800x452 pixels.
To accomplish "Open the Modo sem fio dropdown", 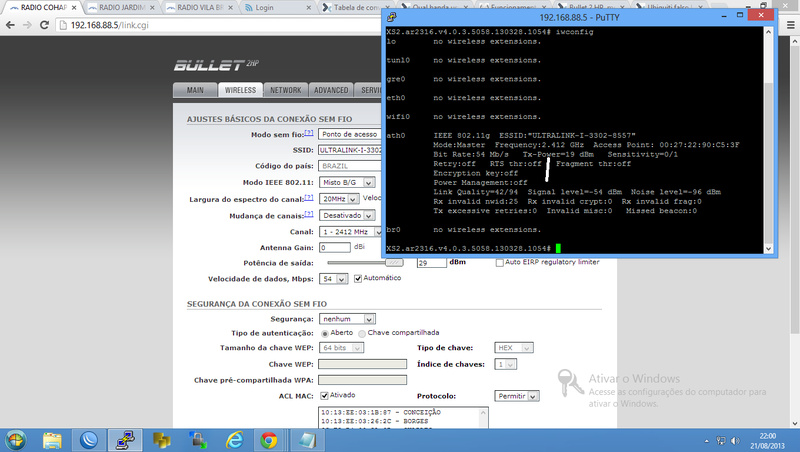I will tap(349, 134).
